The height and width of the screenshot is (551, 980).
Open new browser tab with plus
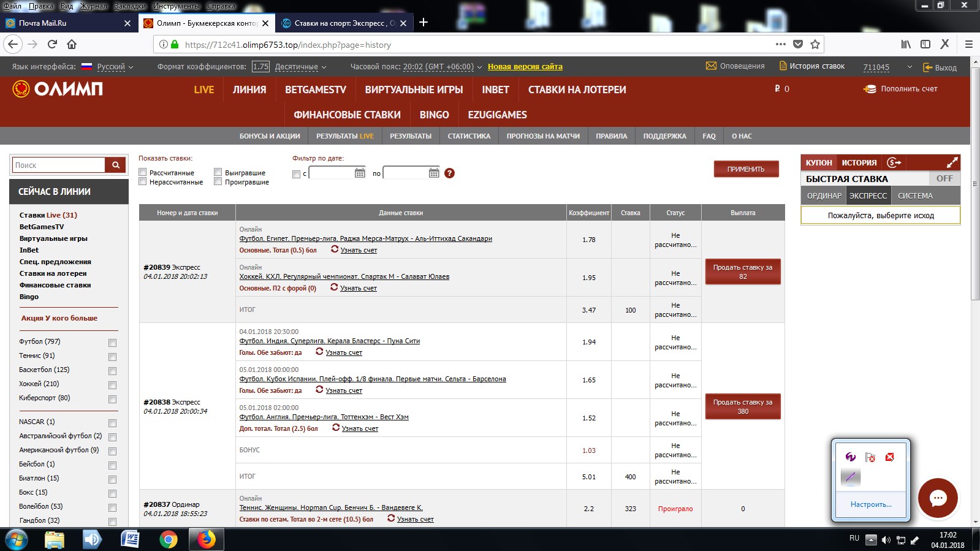[x=424, y=23]
